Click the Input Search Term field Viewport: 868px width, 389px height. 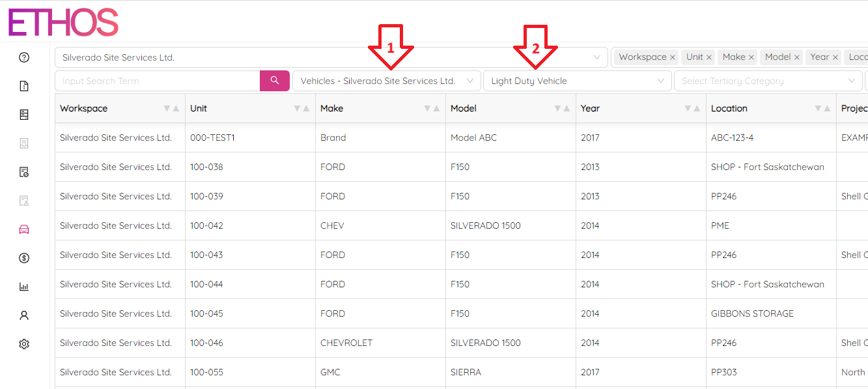click(x=158, y=81)
